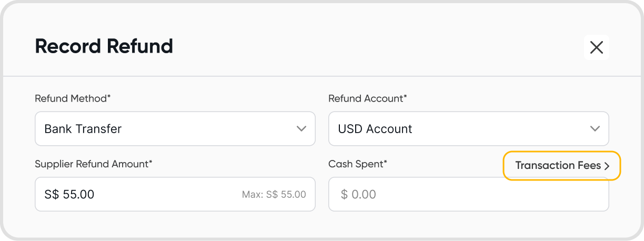The image size is (644, 241).
Task: Click the Cash Spent label
Action: point(358,164)
